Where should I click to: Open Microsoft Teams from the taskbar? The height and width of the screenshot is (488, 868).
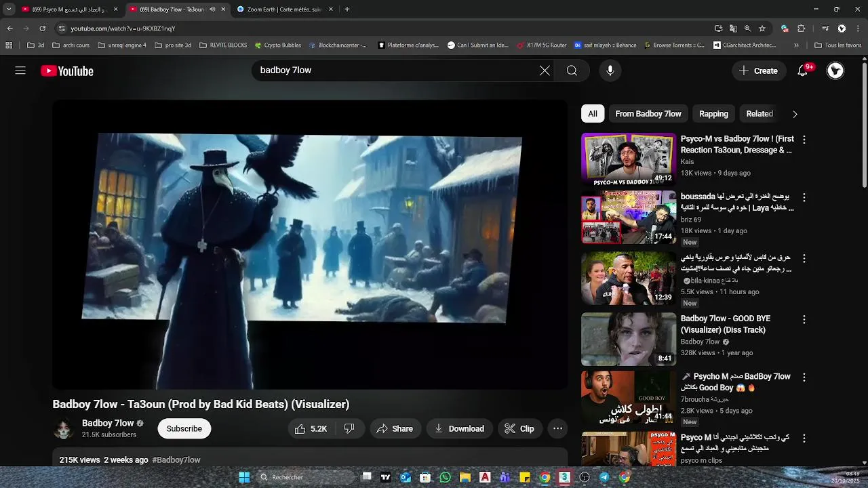(505, 477)
